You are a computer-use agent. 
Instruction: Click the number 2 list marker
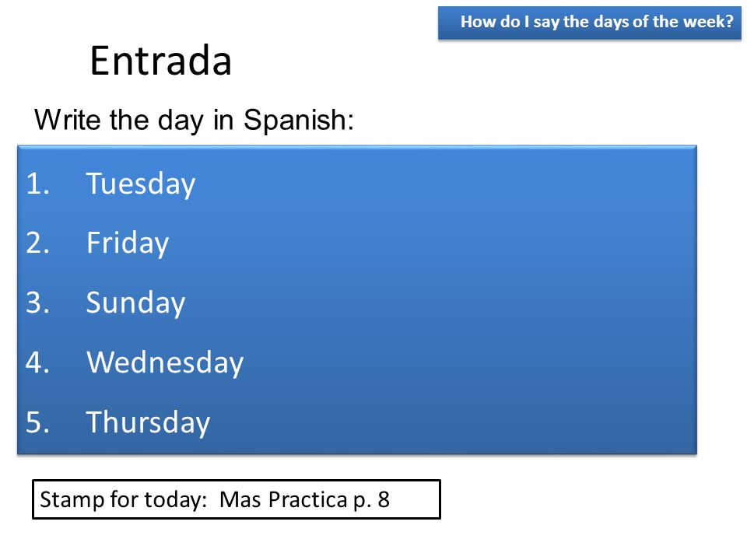point(37,243)
